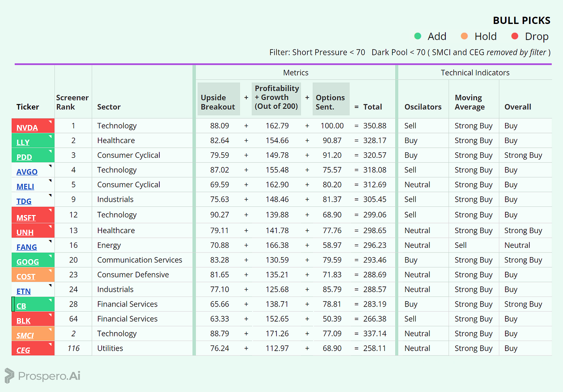The height and width of the screenshot is (392, 563).
Task: Click the Prospero.Ai logo icon
Action: coord(9,376)
